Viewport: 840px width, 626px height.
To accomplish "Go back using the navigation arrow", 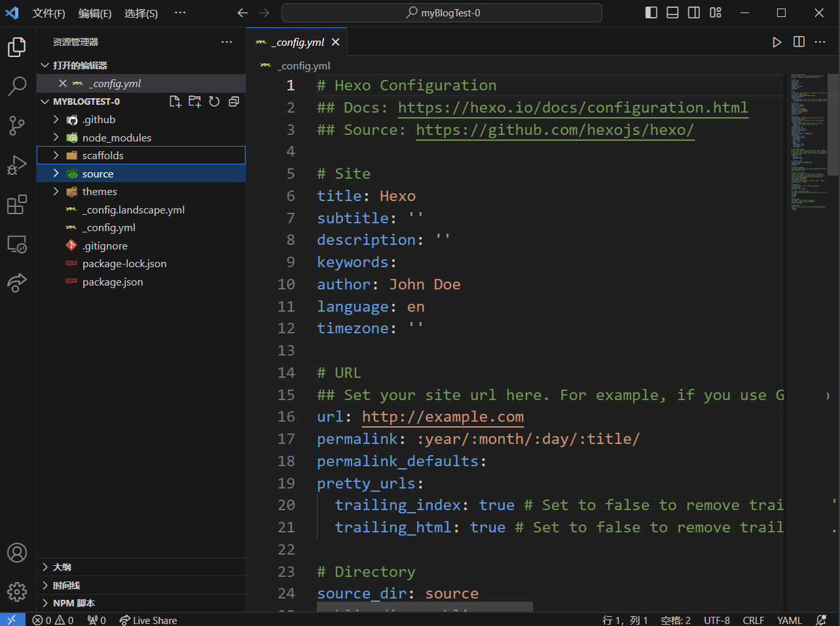I will pyautogui.click(x=243, y=12).
